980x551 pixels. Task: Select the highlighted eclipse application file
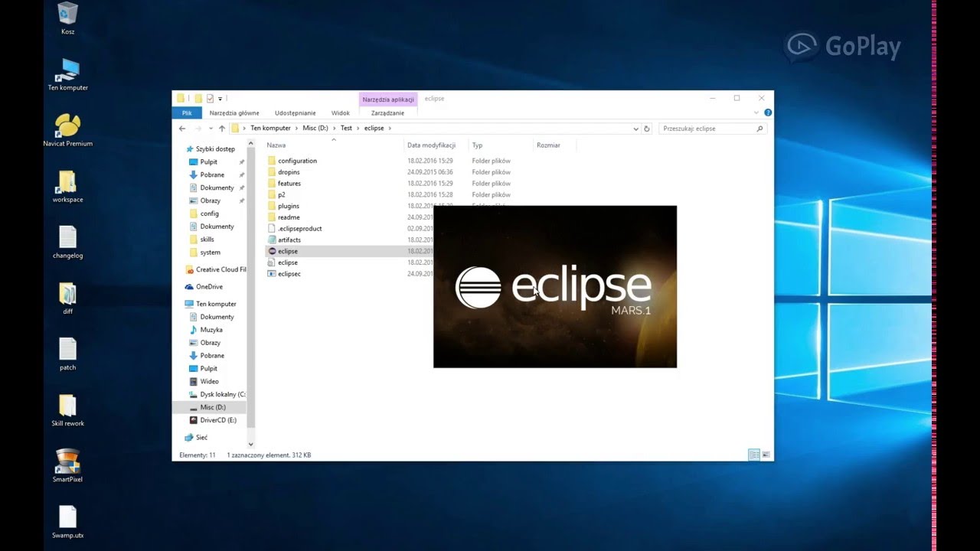(x=288, y=251)
